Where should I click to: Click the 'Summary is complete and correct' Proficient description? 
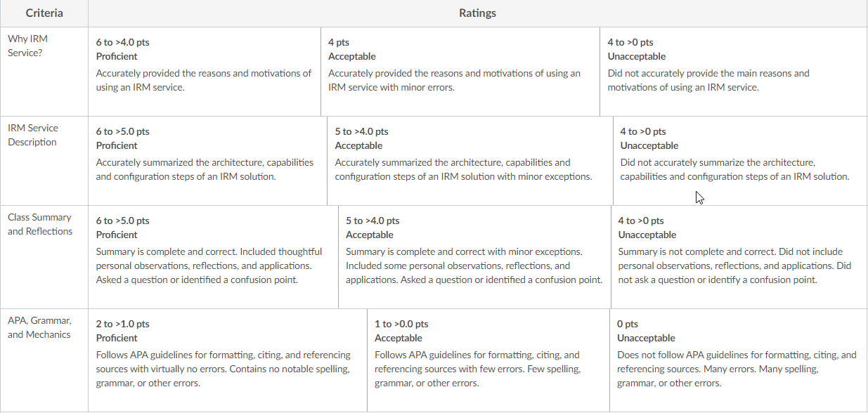pyautogui.click(x=209, y=265)
